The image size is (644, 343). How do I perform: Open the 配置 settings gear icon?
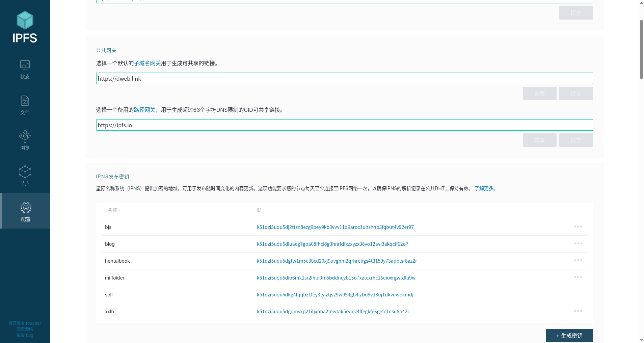[x=26, y=208]
